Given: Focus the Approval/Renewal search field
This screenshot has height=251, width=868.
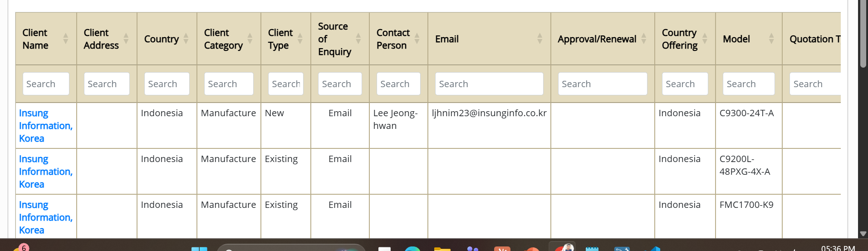Looking at the screenshot, I should pos(603,84).
